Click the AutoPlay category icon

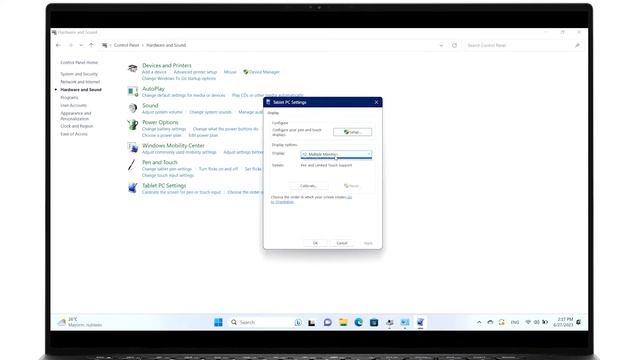pos(133,91)
